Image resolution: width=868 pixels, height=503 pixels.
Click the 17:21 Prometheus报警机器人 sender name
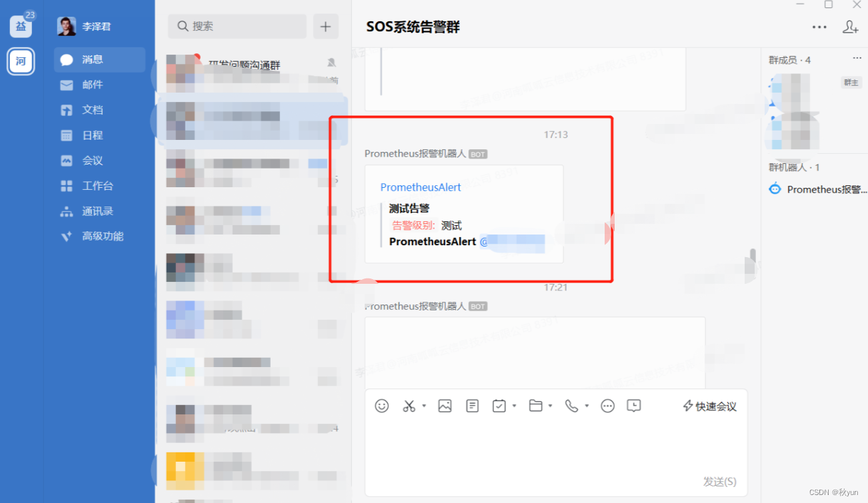point(415,306)
